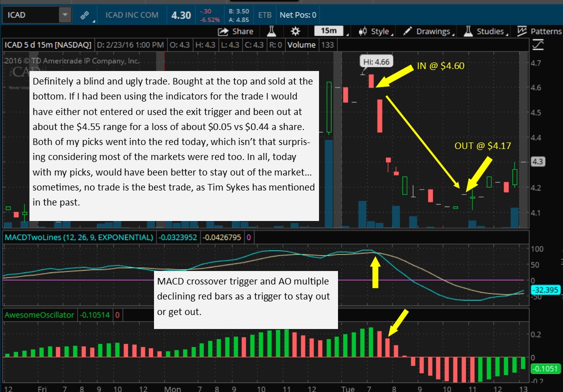Image resolution: width=563 pixels, height=392 pixels.
Task: Click the Share arrow icon
Action: point(223,31)
